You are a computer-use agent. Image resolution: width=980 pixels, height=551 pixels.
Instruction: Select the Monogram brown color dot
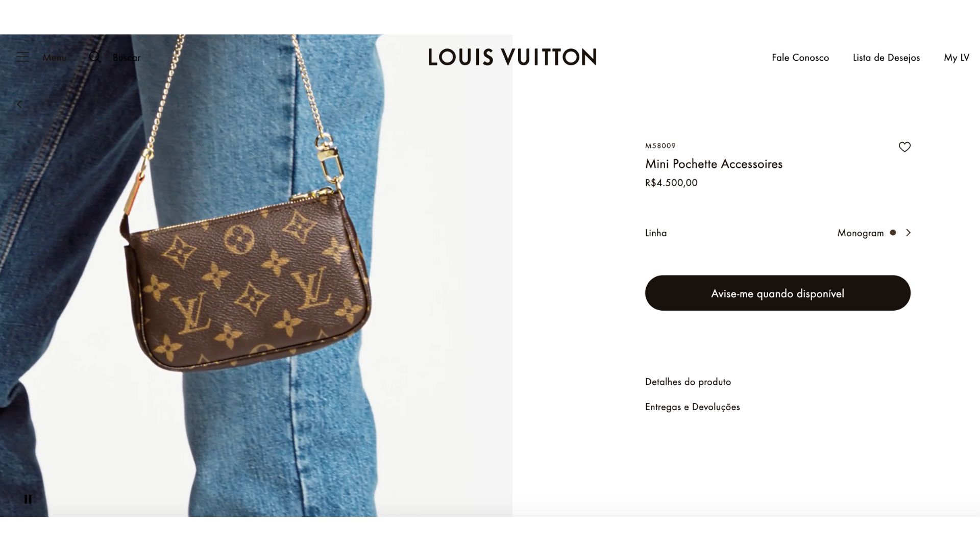(x=893, y=233)
